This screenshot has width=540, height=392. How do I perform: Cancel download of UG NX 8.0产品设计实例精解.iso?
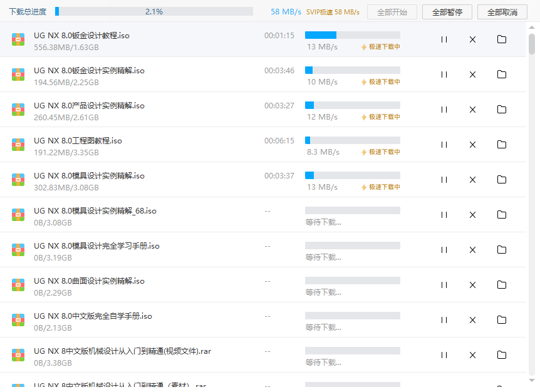coord(472,110)
